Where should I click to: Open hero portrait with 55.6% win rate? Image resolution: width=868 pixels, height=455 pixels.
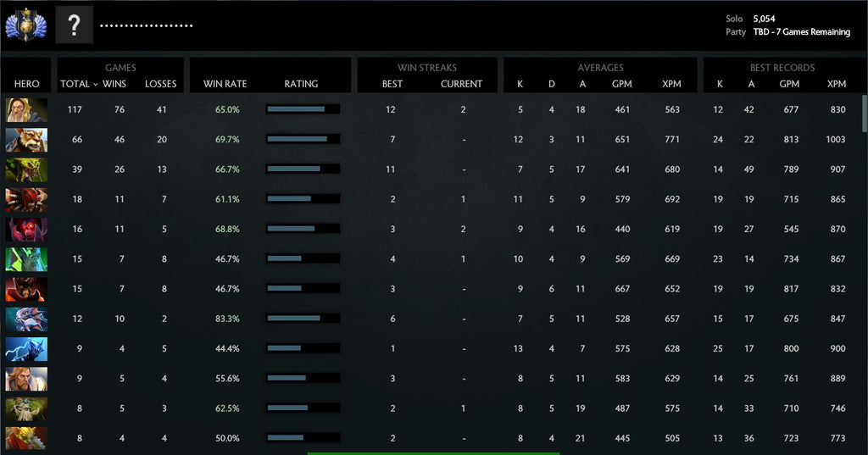[x=26, y=378]
